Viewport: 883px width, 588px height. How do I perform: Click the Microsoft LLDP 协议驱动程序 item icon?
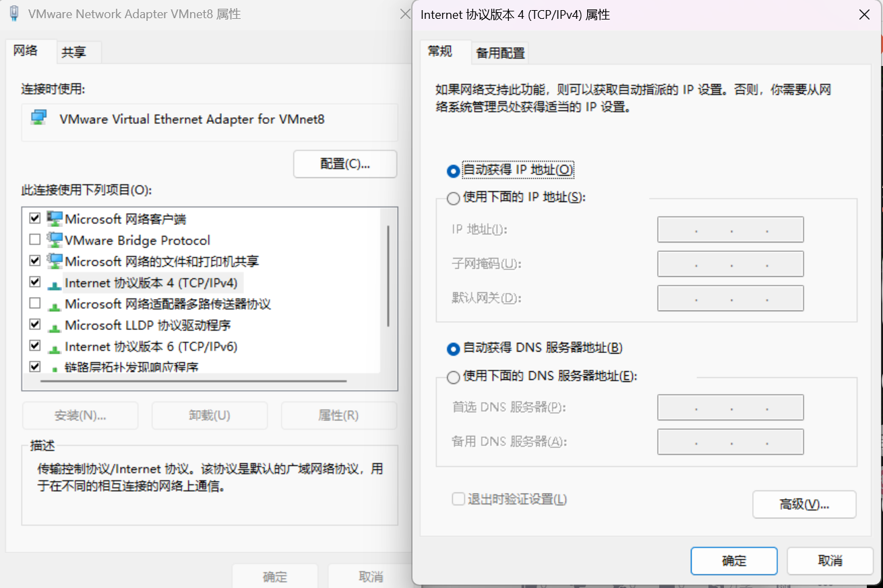pos(54,327)
